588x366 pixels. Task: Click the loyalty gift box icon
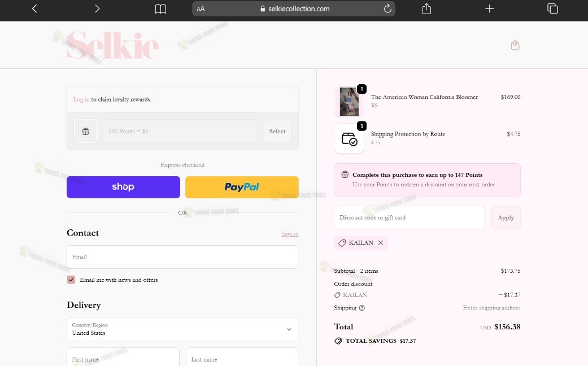pos(86,131)
